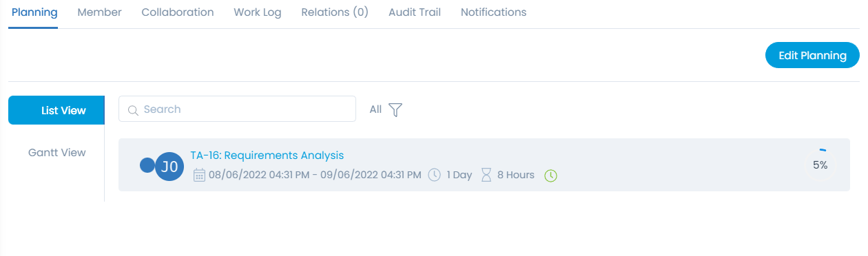Open the Relations (0) tab
Image resolution: width=868 pixels, height=256 pixels.
coord(335,12)
